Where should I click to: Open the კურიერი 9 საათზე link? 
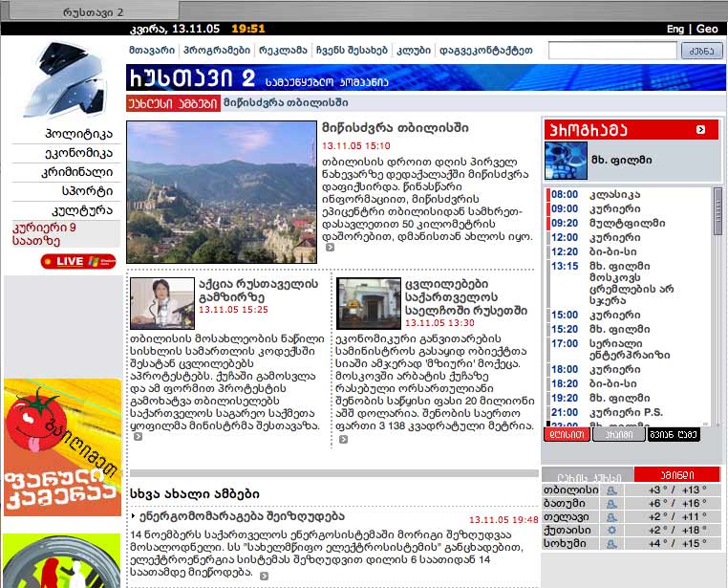[44, 233]
